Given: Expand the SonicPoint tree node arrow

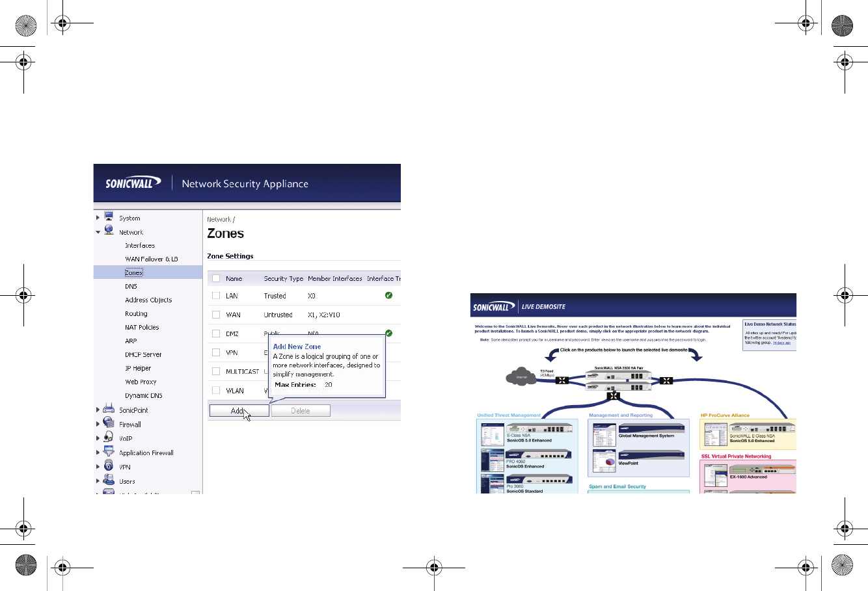Looking at the screenshot, I should (98, 410).
